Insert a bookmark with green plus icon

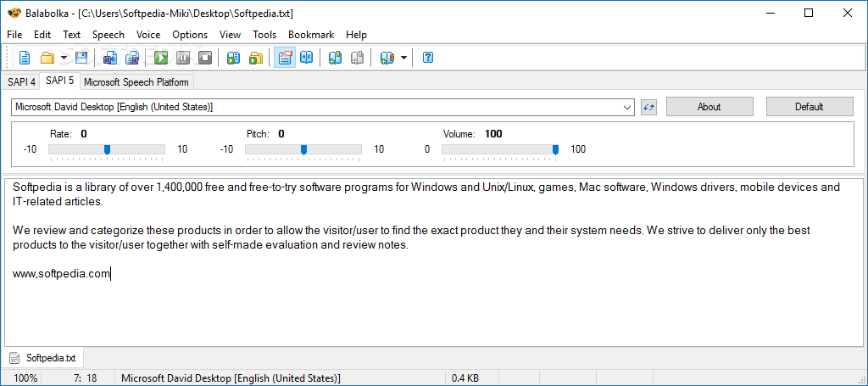tap(335, 58)
